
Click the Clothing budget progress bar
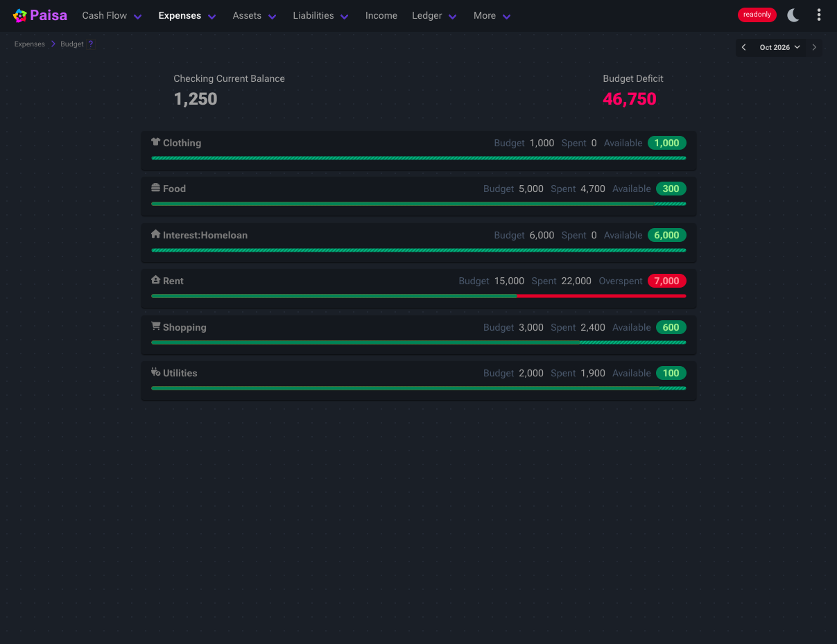(x=419, y=158)
